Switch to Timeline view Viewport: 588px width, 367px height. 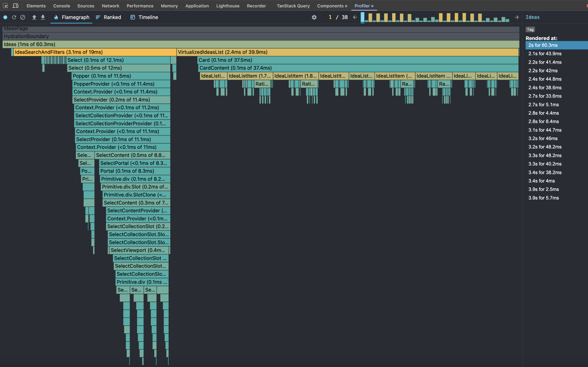[144, 17]
